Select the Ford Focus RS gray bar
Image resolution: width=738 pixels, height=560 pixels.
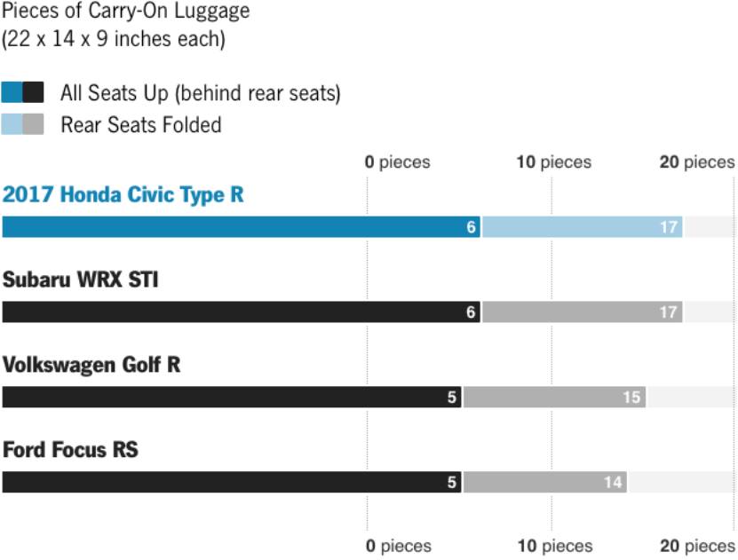click(x=544, y=483)
